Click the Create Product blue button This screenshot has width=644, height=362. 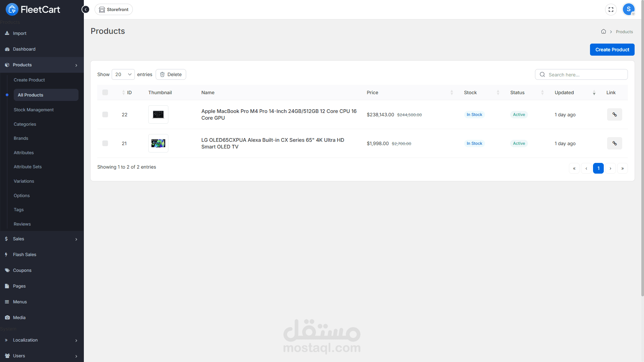612,50
